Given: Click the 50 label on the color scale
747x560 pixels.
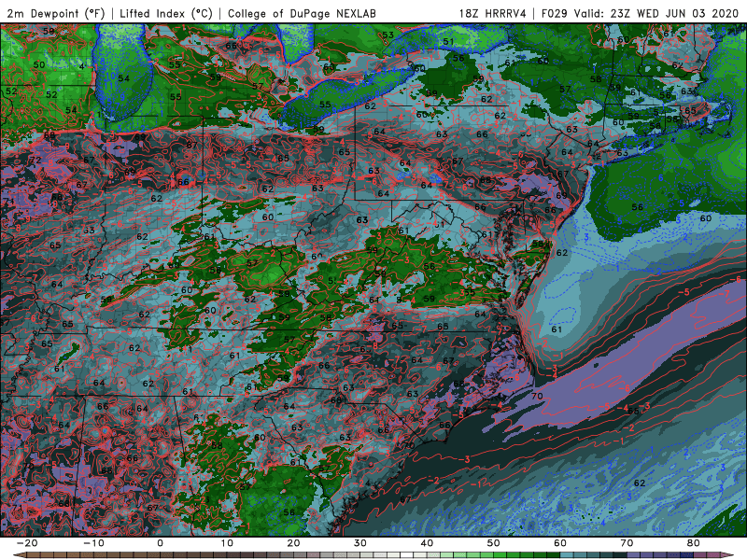Looking at the screenshot, I should point(494,543).
